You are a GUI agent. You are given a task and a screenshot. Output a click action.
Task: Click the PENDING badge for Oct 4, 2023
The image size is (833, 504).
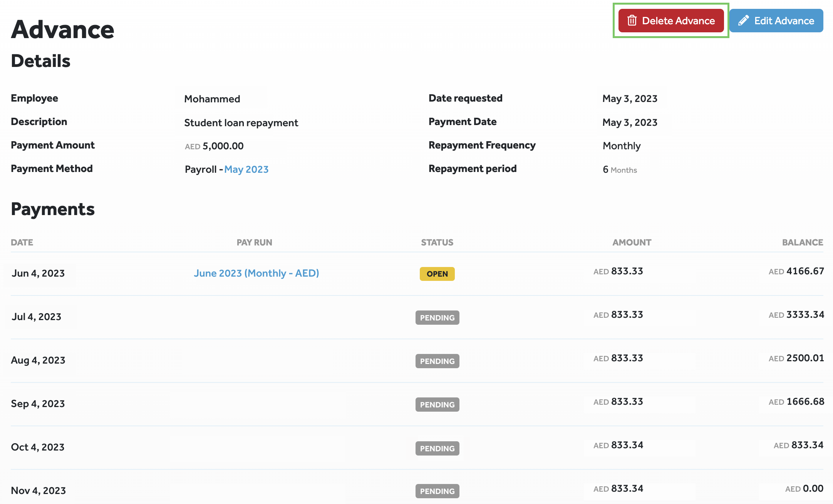tap(437, 449)
